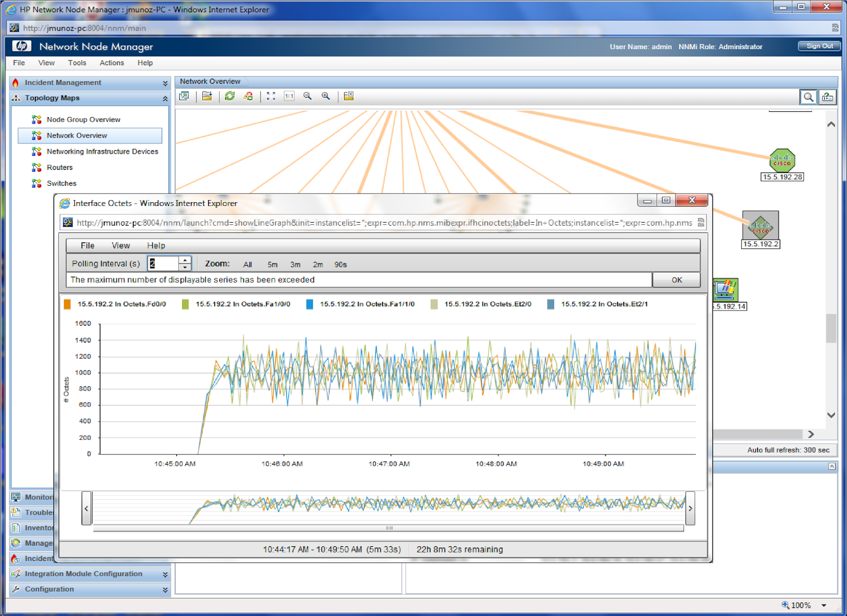Expand the Configuration workspace

point(164,589)
